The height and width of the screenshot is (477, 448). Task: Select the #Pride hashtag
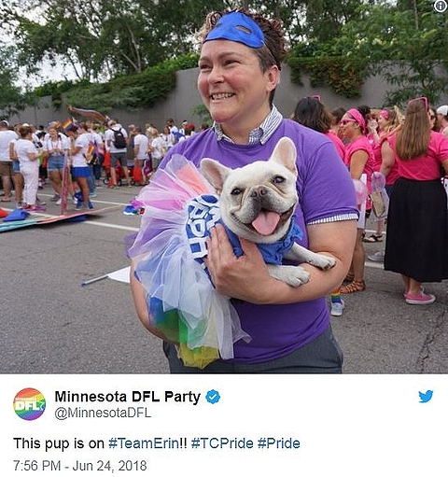[279, 443]
